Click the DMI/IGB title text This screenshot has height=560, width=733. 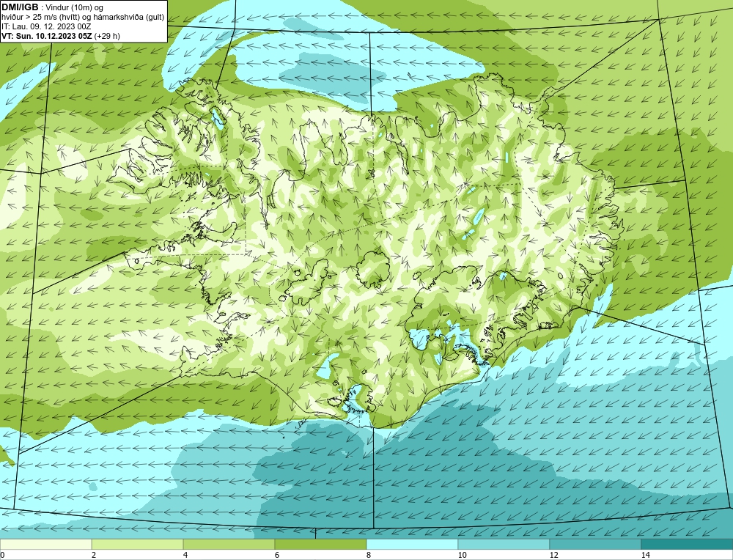20,7
